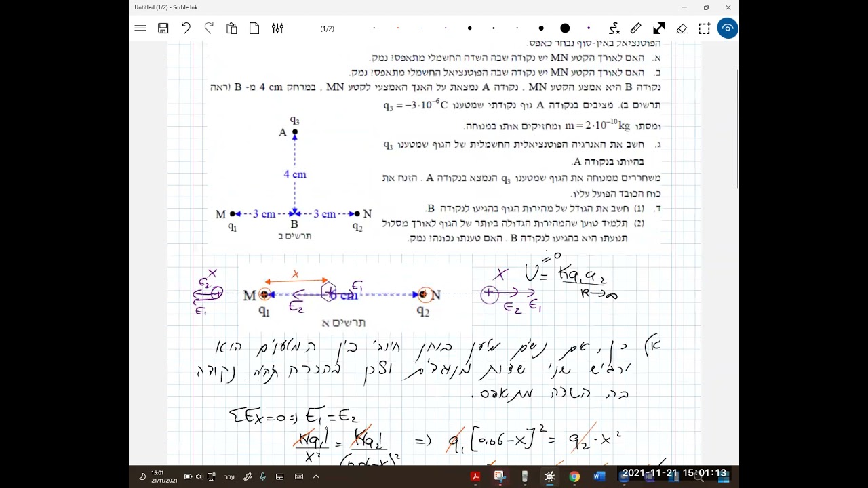Open the volume speaker control

199,476
